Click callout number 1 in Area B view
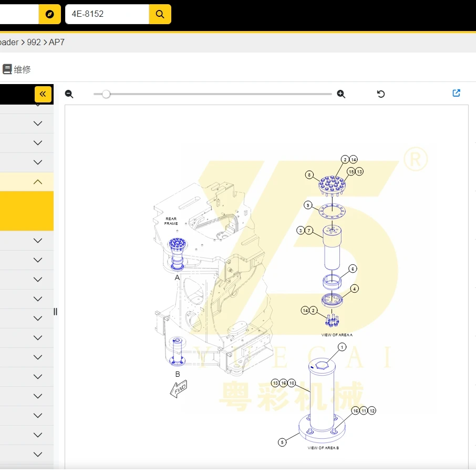 pyautogui.click(x=342, y=347)
